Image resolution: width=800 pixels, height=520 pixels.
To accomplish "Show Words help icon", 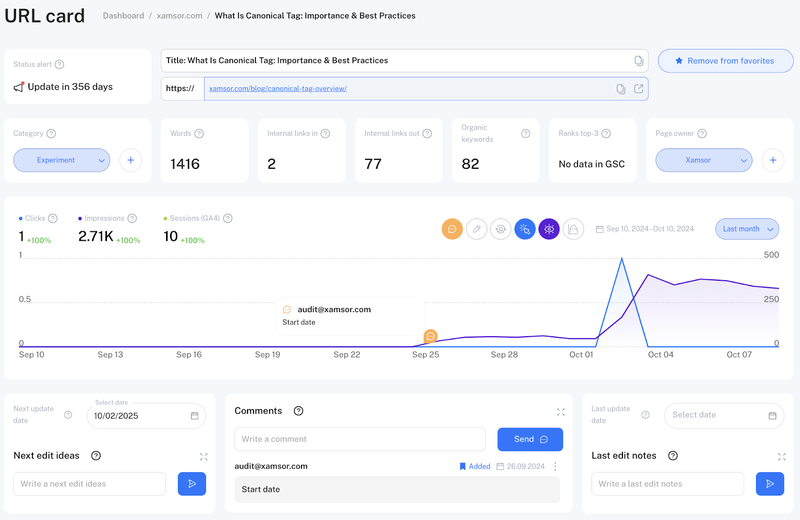I will tap(199, 134).
